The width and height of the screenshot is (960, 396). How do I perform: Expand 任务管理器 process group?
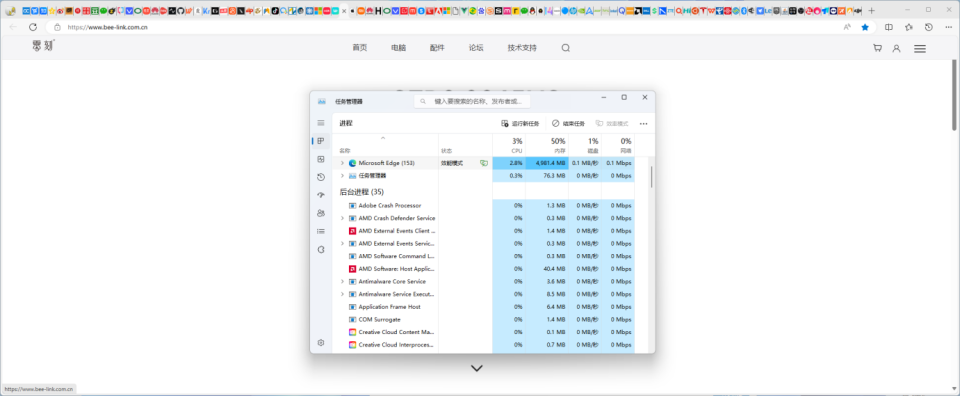point(342,176)
